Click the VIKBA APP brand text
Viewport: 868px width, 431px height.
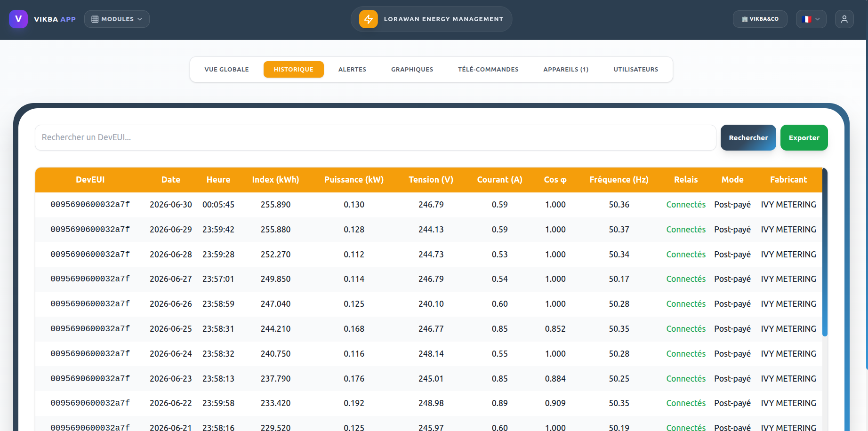point(55,19)
